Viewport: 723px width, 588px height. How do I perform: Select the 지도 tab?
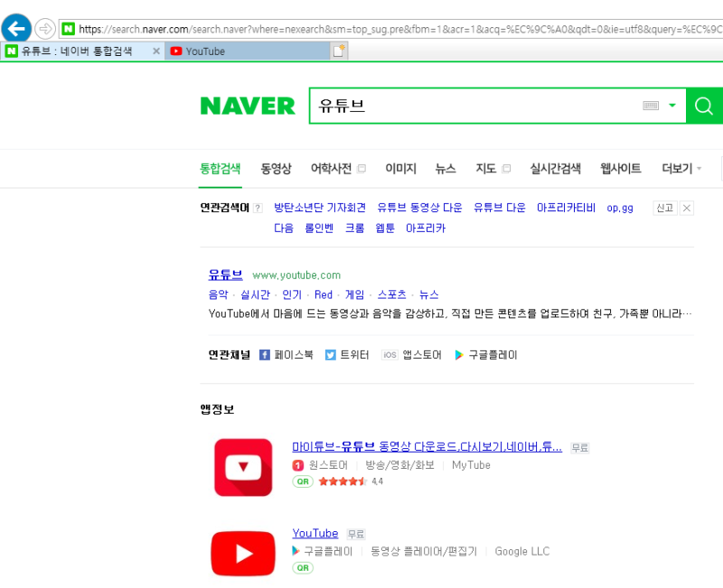point(485,169)
